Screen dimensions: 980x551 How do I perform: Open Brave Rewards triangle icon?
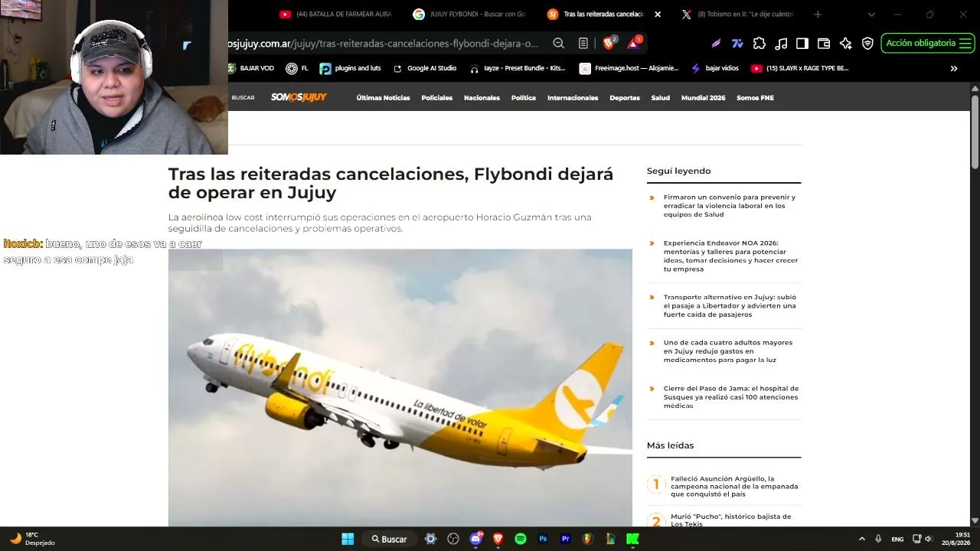(634, 43)
